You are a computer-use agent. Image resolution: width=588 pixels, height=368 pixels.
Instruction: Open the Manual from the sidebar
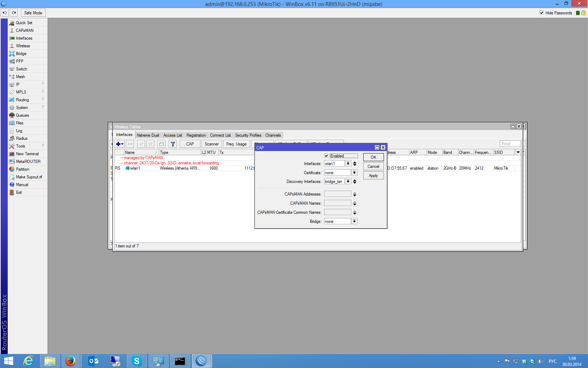click(x=22, y=185)
